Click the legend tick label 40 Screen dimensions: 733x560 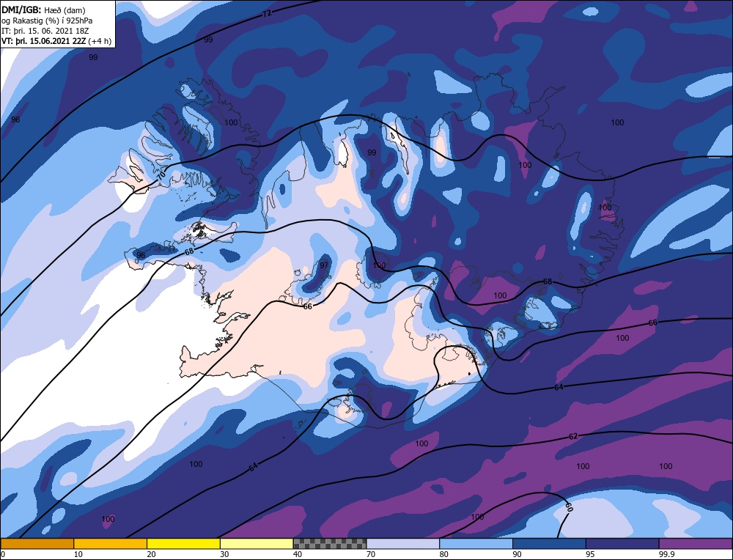pyautogui.click(x=298, y=554)
